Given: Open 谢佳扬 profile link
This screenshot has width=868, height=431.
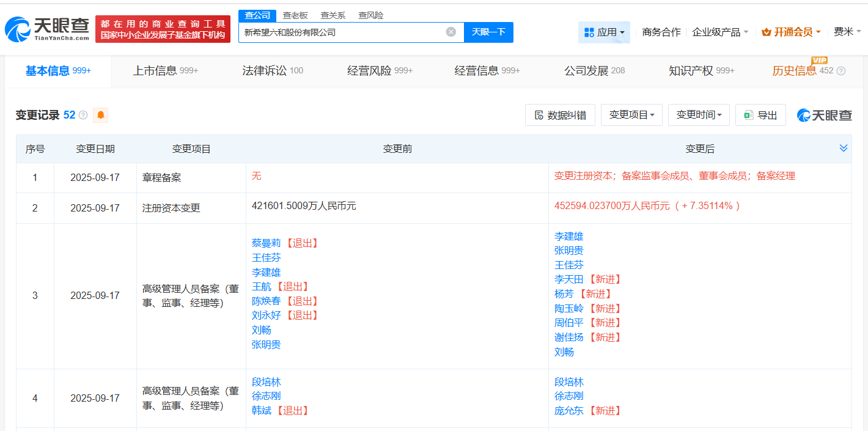Looking at the screenshot, I should pos(568,337).
